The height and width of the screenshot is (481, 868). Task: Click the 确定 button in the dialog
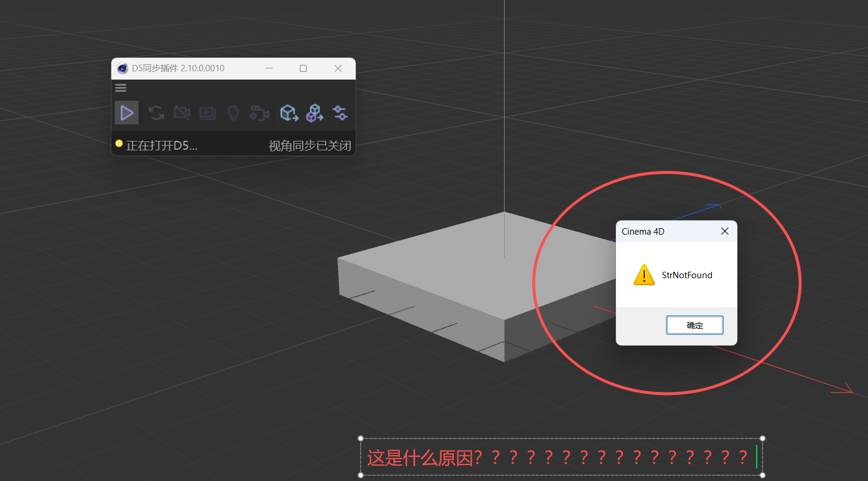point(694,325)
